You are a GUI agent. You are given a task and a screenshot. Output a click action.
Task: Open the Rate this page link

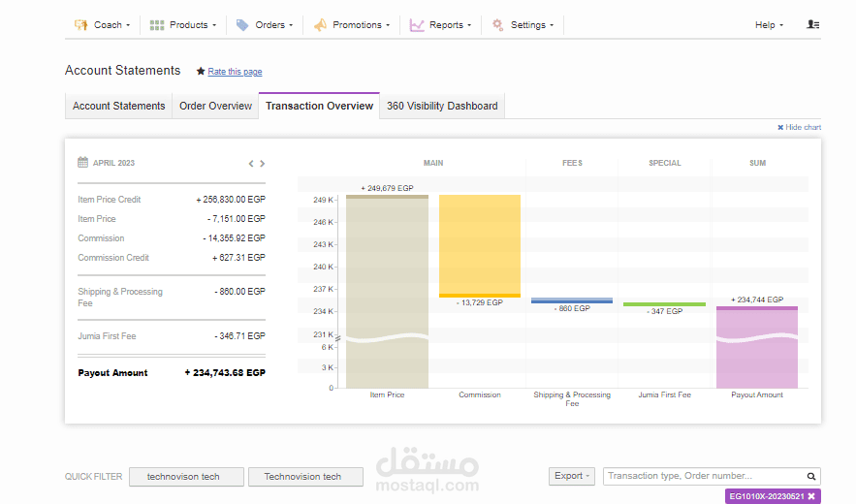coord(235,72)
